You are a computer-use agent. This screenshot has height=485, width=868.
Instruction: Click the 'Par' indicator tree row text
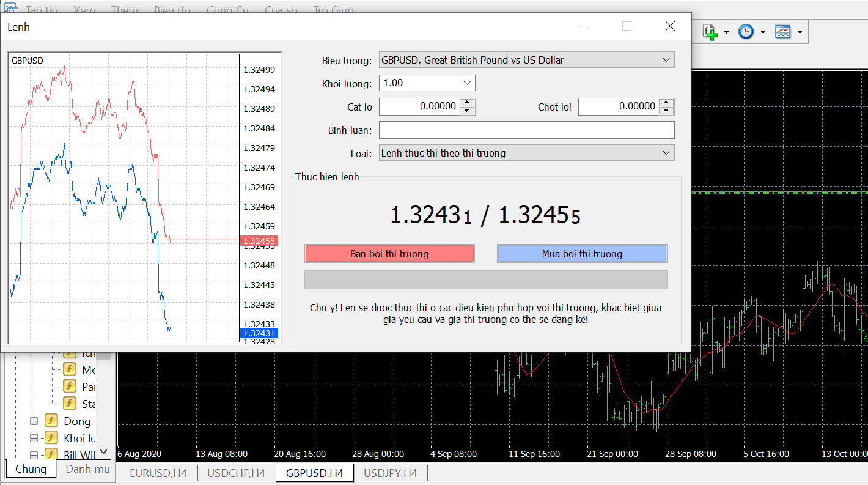[89, 387]
